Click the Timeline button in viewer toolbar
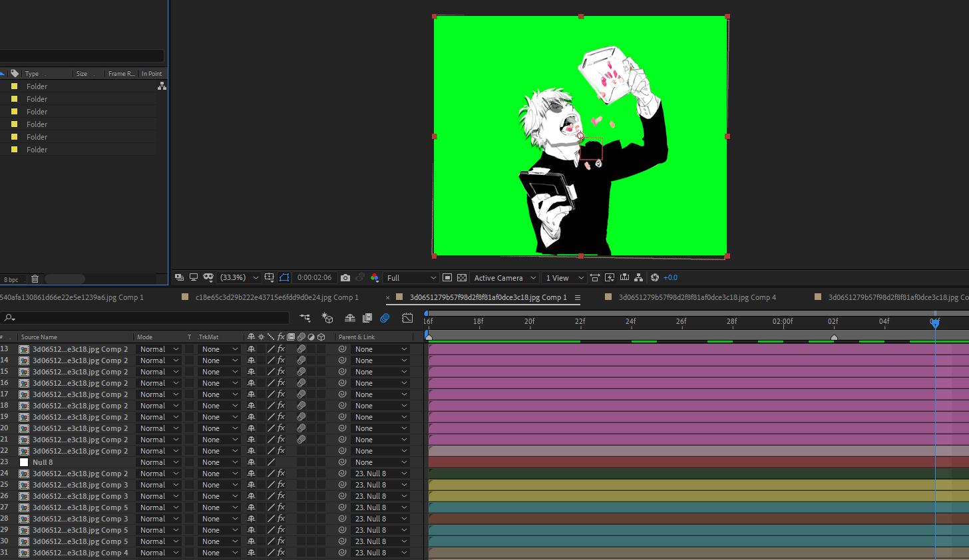This screenshot has height=560, width=969. click(624, 277)
